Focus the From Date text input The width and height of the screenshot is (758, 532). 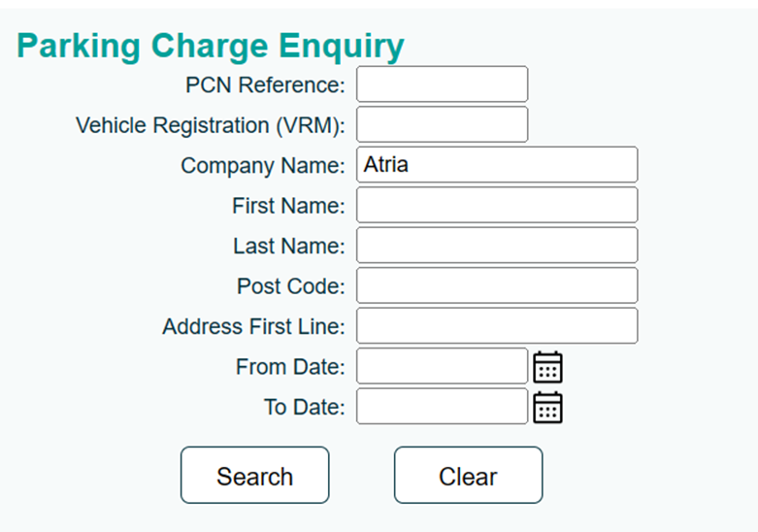[x=443, y=366]
